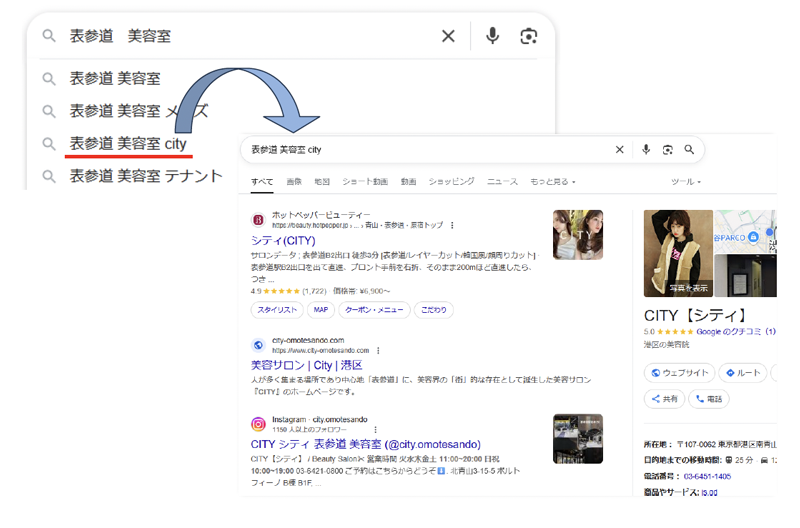Open image search in the large search box
Image resolution: width=800 pixels, height=528 pixels.
[x=529, y=36]
